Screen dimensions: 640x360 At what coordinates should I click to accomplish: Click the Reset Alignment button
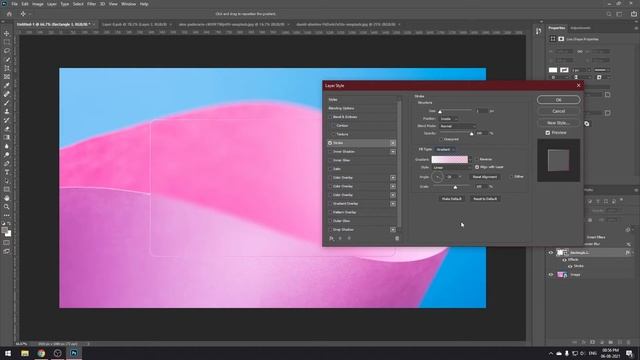point(484,177)
